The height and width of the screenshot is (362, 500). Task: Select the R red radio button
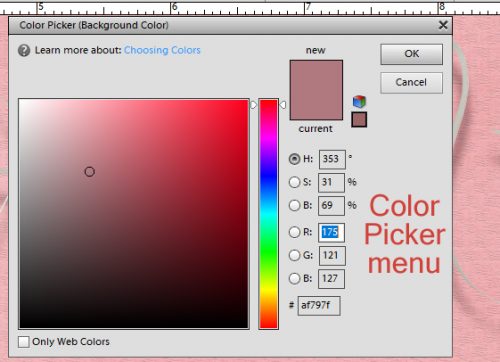point(294,232)
